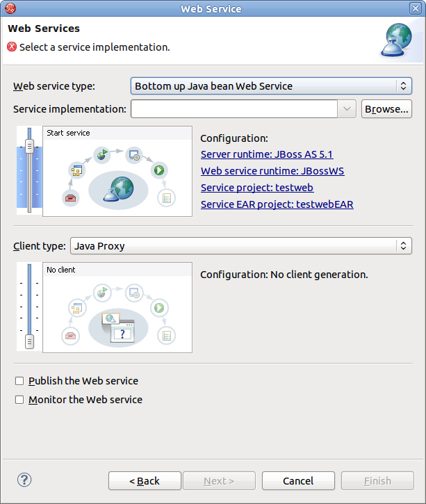Enable Publish the Web service checkbox
Image resolution: width=426 pixels, height=504 pixels.
[x=19, y=381]
